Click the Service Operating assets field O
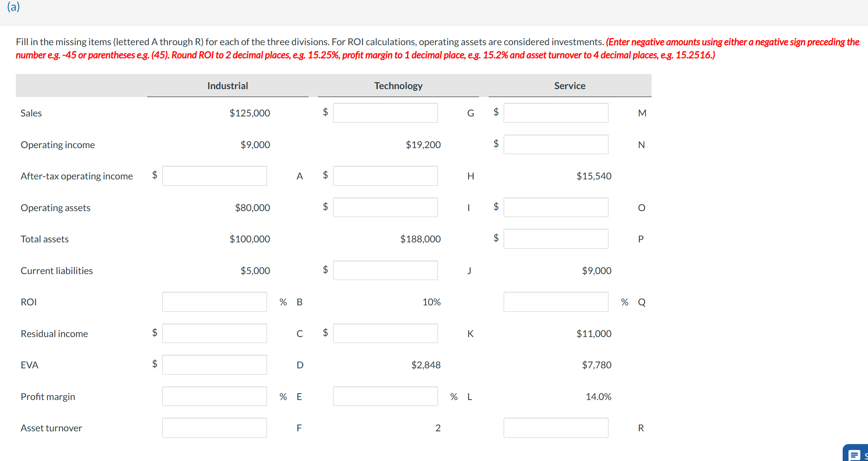 click(x=556, y=208)
